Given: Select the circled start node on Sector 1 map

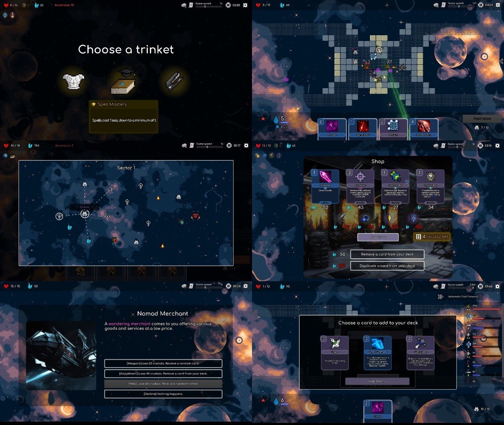Looking at the screenshot, I should point(59,216).
